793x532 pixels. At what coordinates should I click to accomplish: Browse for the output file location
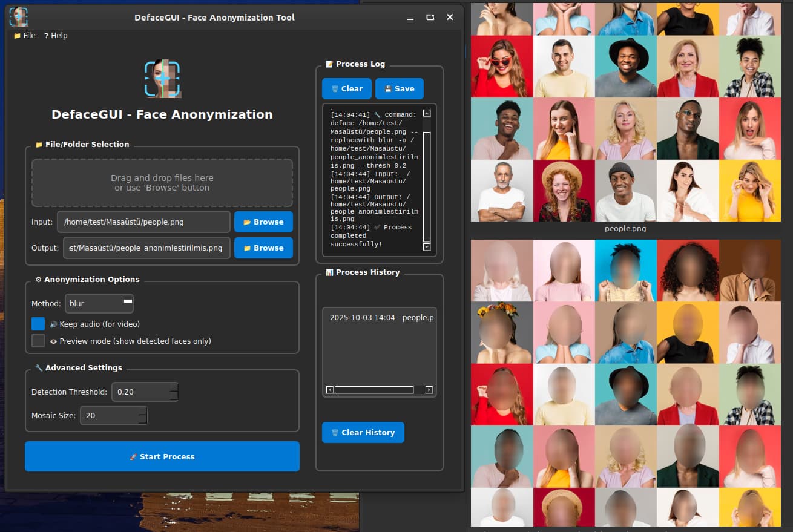(x=263, y=248)
